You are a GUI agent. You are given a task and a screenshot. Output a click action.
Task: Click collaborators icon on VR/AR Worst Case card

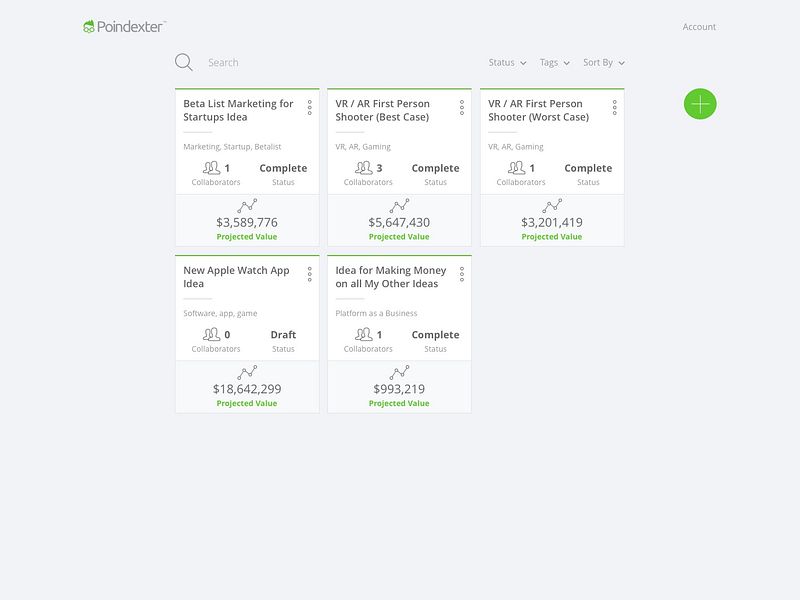click(x=516, y=168)
